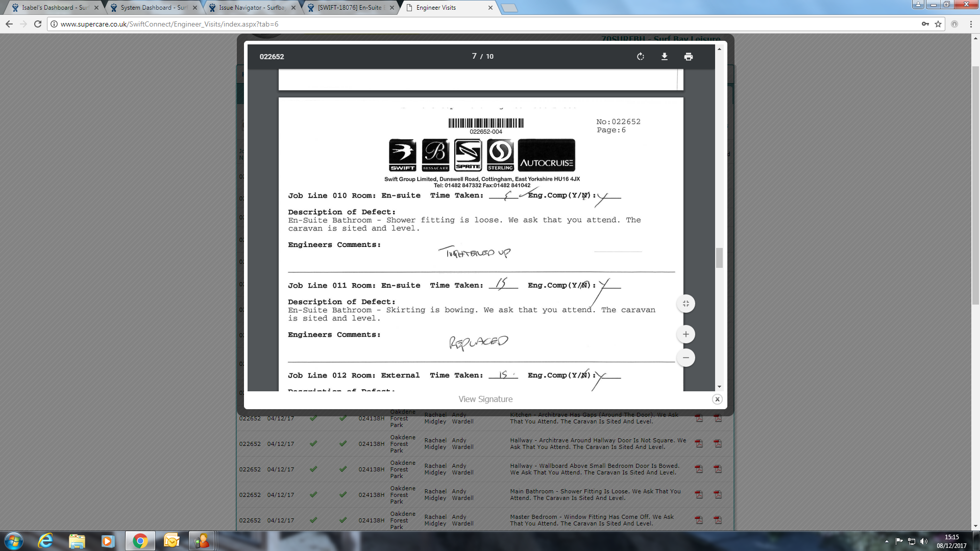
Task: Open Internet Explorer from taskbar
Action: (45, 541)
